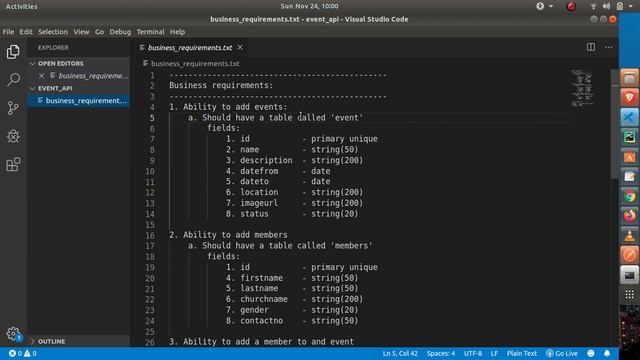Click '2. Ability to add members' text
Image resolution: width=640 pixels, height=360 pixels.
(x=228, y=235)
